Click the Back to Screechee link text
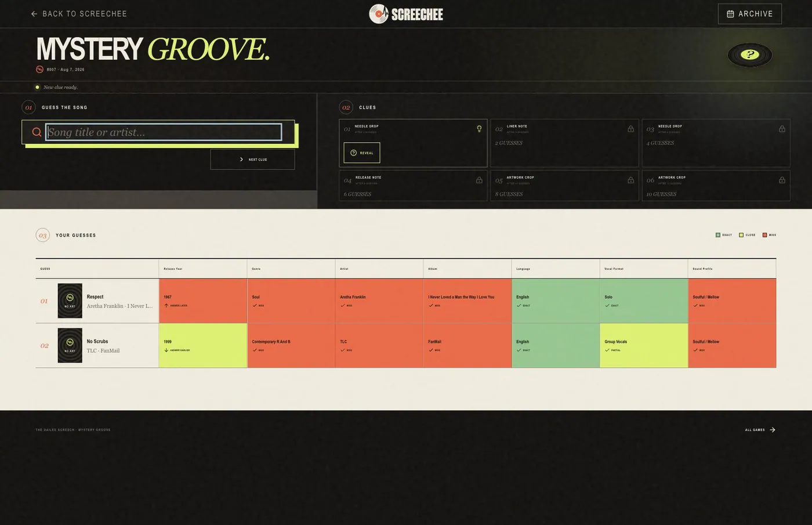The width and height of the screenshot is (812, 525). pos(85,14)
